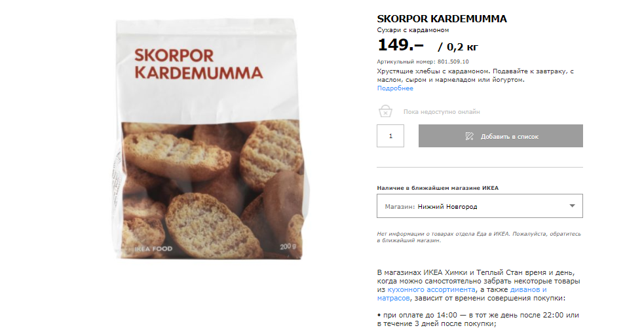This screenshot has width=644, height=328.
Task: Click the store dropdown arrow
Action: point(572,206)
